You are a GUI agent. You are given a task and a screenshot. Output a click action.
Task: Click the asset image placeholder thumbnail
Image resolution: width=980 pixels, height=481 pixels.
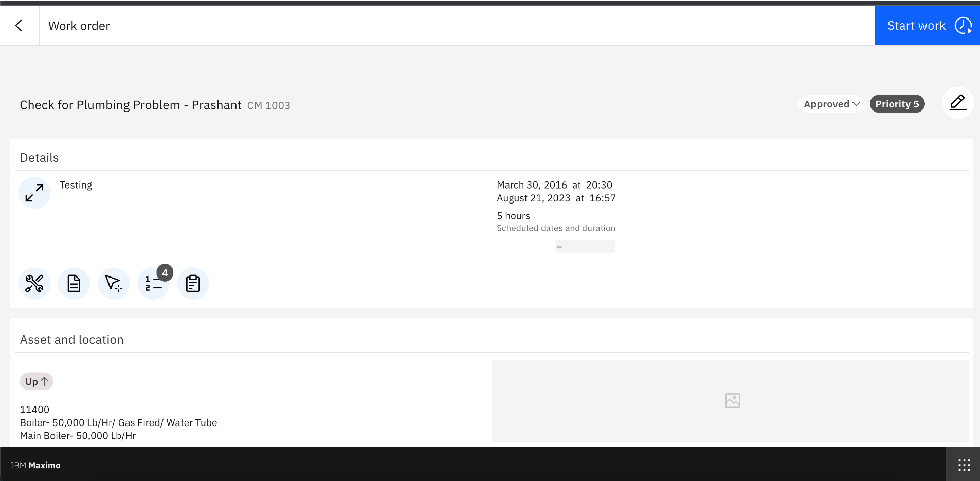730,400
